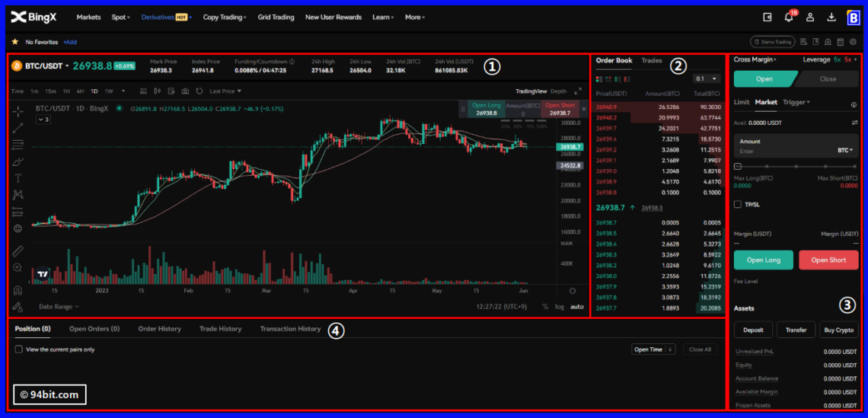Click the download icon in header
This screenshot has width=868, height=418.
point(831,17)
